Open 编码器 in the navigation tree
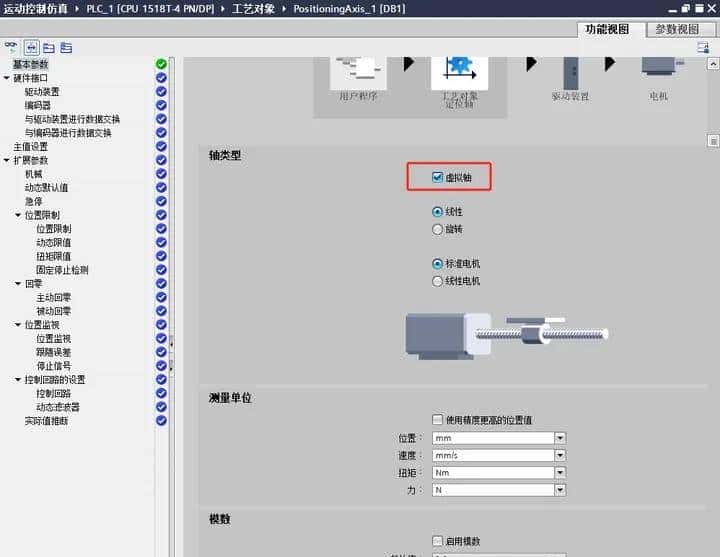This screenshot has width=720, height=557. pyautogui.click(x=38, y=106)
